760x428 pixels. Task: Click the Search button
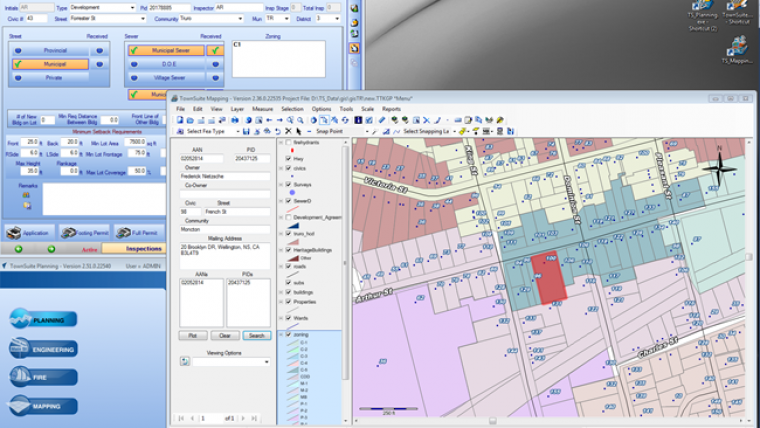point(256,335)
